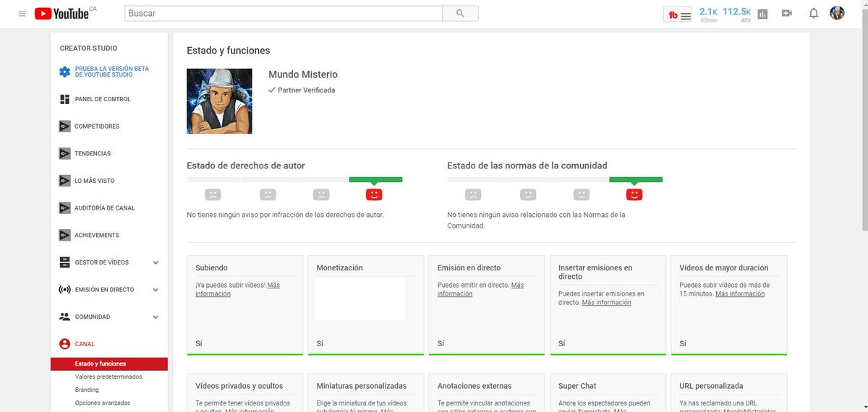Viewport: 868px width, 412px height.
Task: Click Más información in the Subiendo card
Action: [237, 289]
